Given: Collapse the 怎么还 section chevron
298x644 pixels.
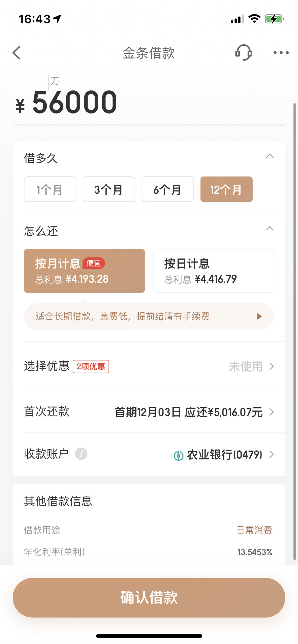Looking at the screenshot, I should pos(270,229).
